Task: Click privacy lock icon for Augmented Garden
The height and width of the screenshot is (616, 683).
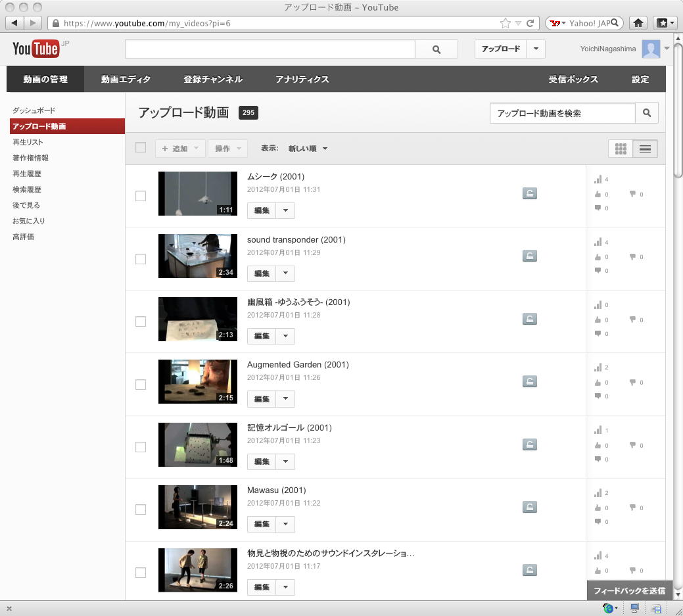Action: [530, 381]
